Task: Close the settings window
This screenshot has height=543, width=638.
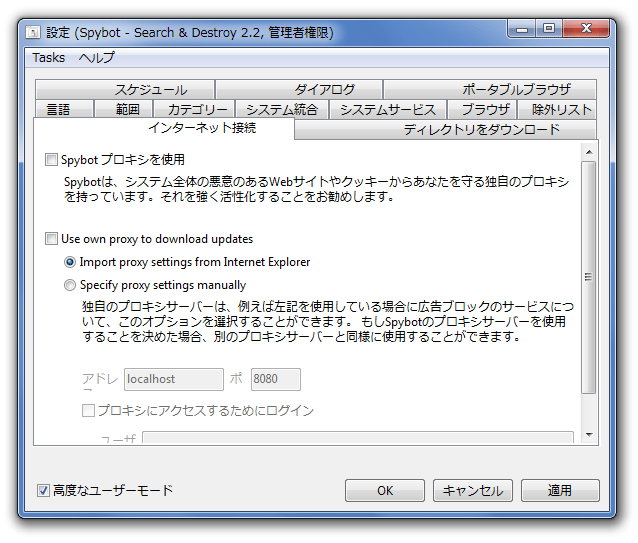Action: coord(586,28)
